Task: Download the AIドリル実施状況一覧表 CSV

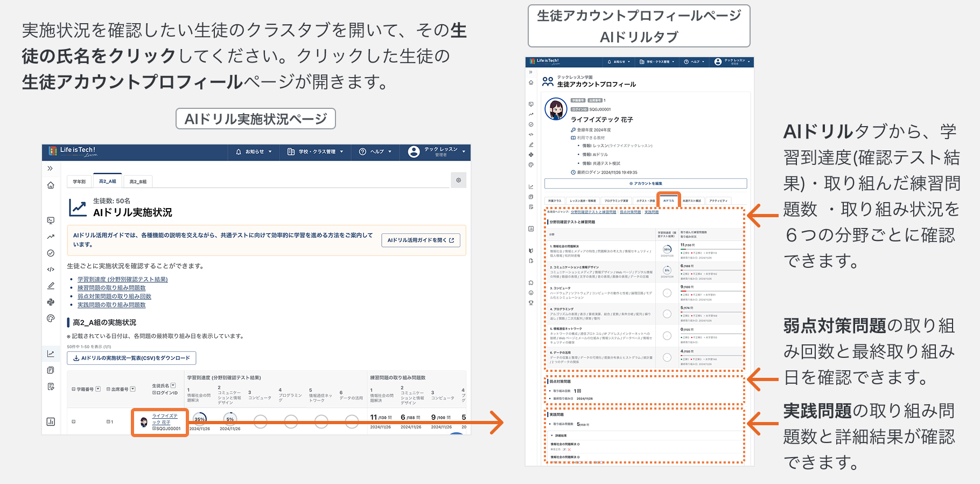Action: 131,358
